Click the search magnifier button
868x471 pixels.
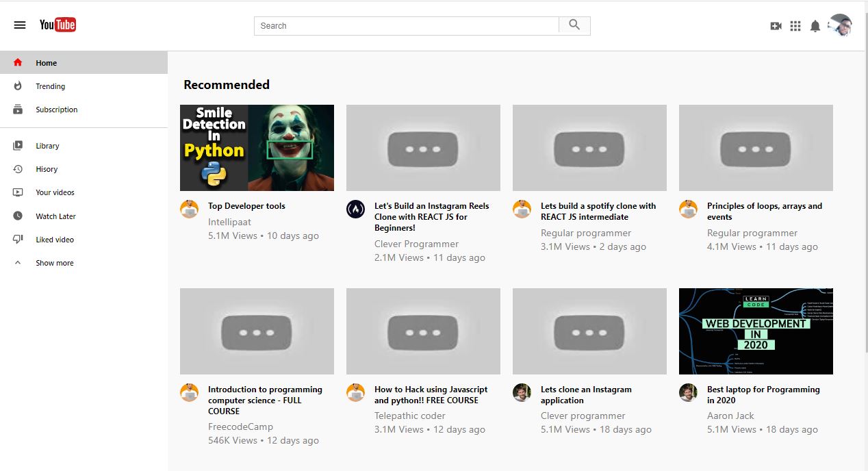[x=574, y=25]
